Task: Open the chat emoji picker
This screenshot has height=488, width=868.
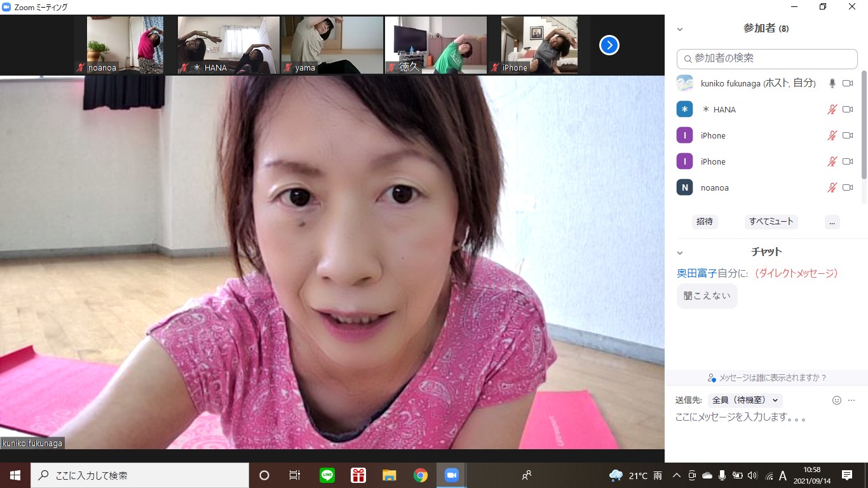Action: 837,400
